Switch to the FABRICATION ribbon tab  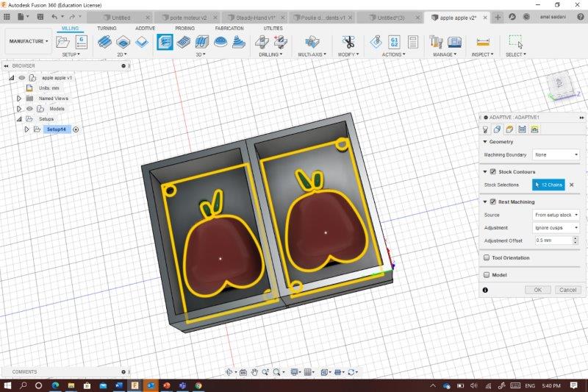[229, 29]
